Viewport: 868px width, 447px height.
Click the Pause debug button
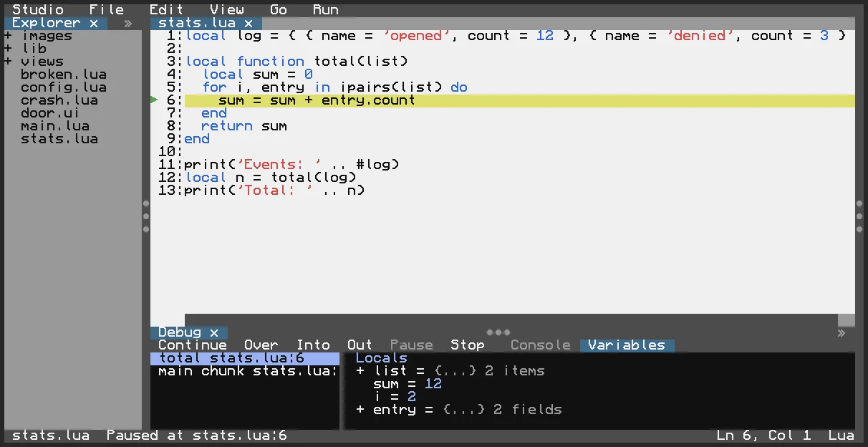click(x=412, y=345)
